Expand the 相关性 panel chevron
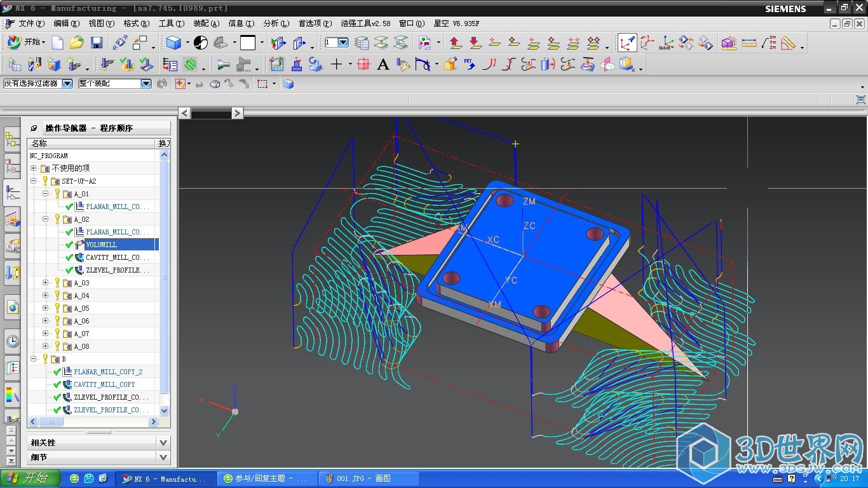The image size is (868, 488). click(163, 442)
